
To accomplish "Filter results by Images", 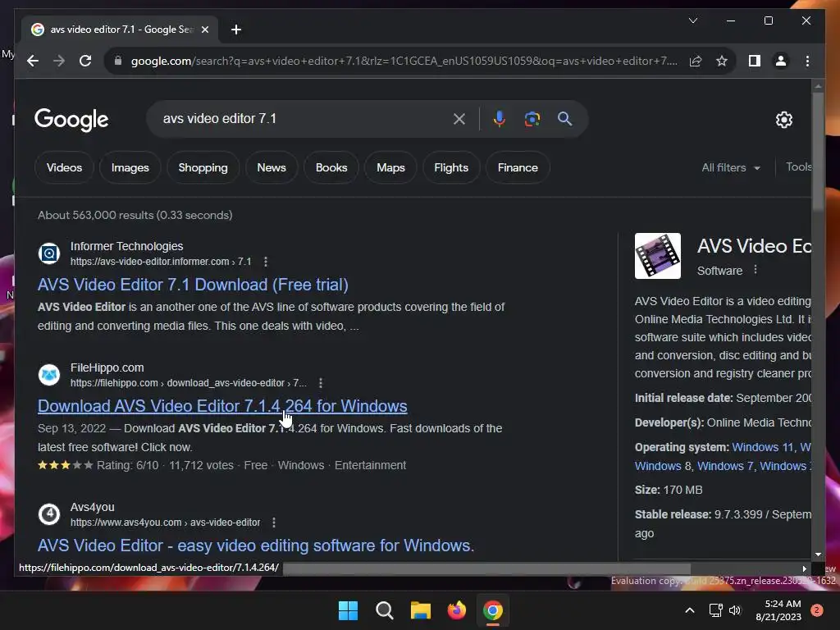I will coord(130,167).
